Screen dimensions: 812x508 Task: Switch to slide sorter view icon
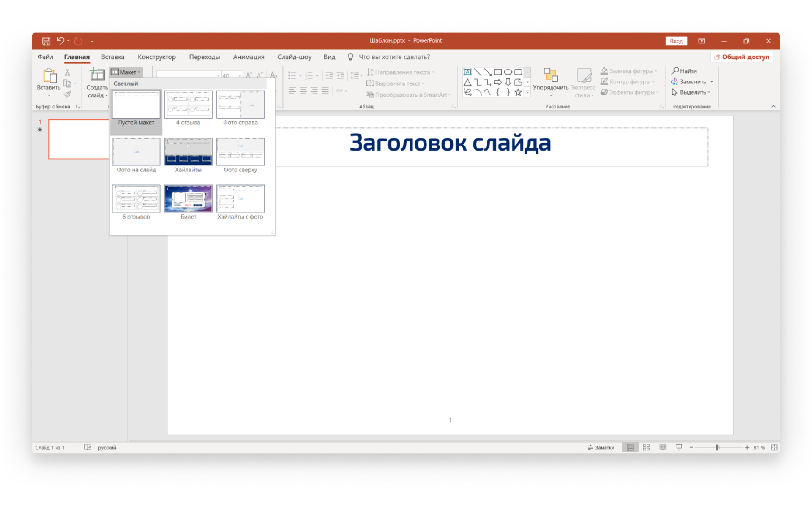click(646, 447)
